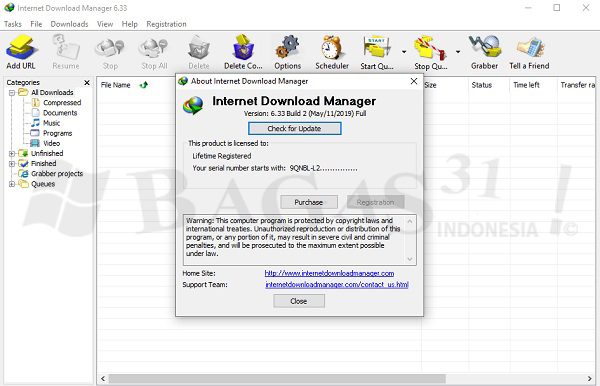The image size is (600, 386).
Task: Open the Grabber tool
Action: (x=484, y=52)
